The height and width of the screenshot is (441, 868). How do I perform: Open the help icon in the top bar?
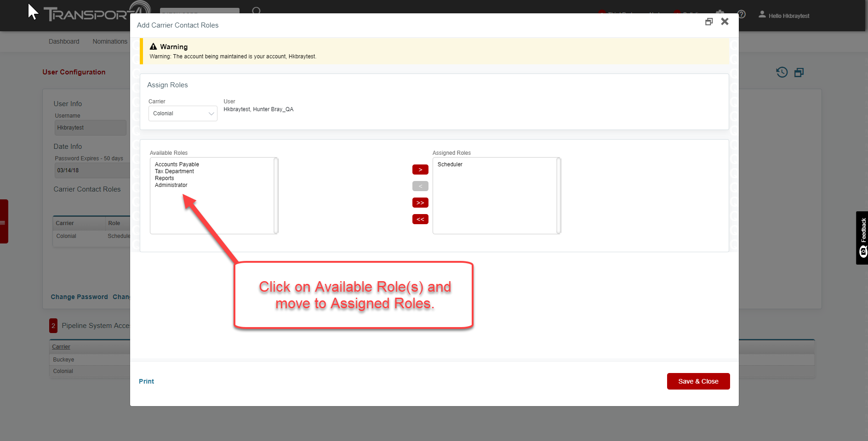click(742, 14)
